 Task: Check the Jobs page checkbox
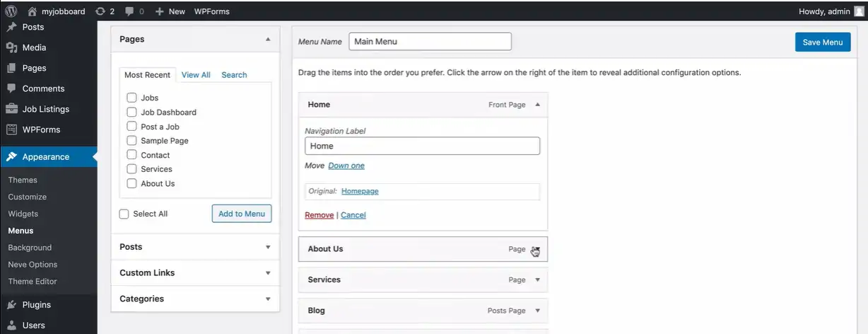coord(131,98)
